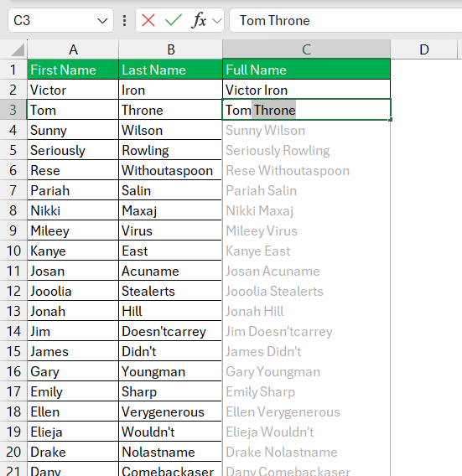
Task: Confirm entry with green checkmark
Action: click(174, 21)
